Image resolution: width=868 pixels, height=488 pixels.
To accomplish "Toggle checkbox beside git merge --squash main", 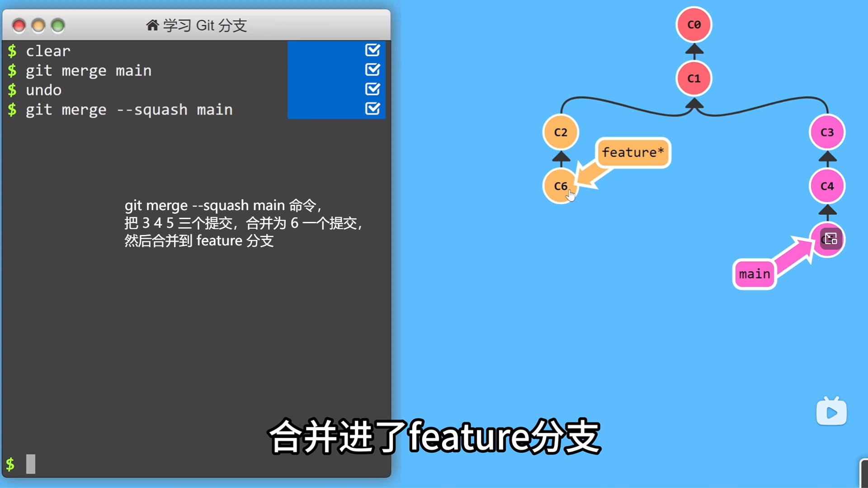I will click(x=373, y=109).
